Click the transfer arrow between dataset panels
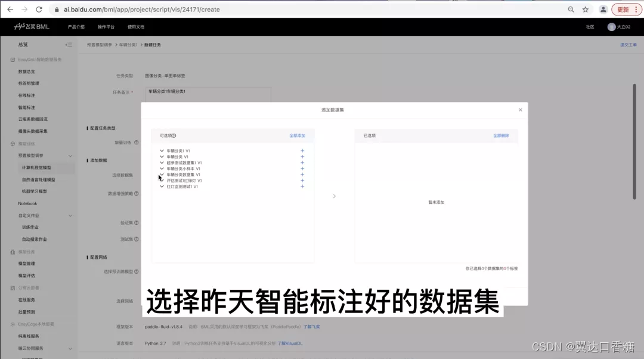Screen dimensions: 644x359 coord(334,195)
